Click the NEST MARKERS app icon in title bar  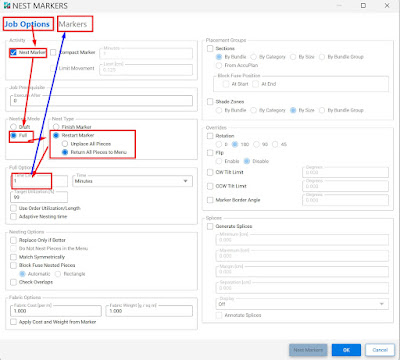[6, 6]
